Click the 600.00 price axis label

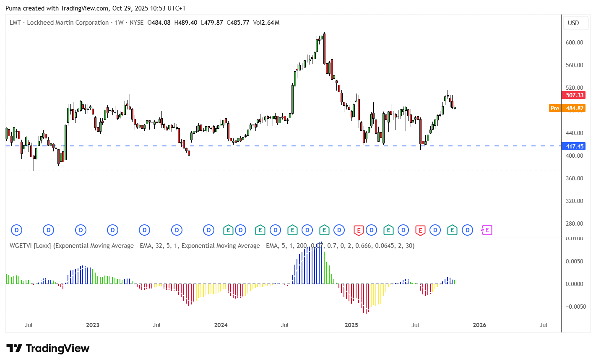click(574, 42)
